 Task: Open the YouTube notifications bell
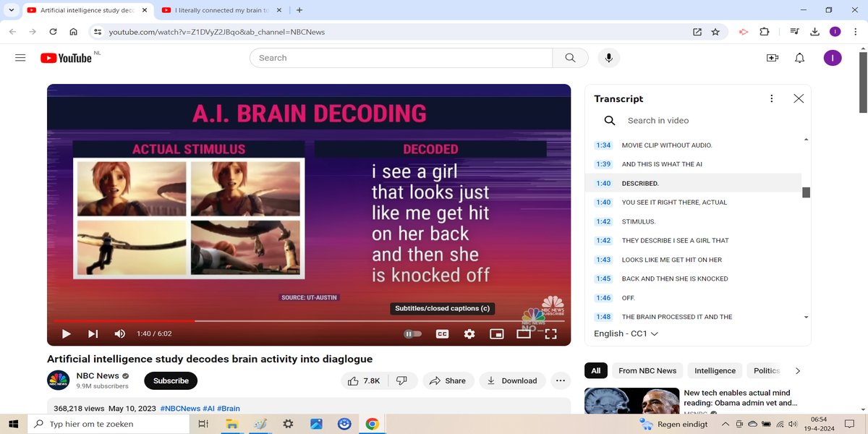[x=799, y=58]
